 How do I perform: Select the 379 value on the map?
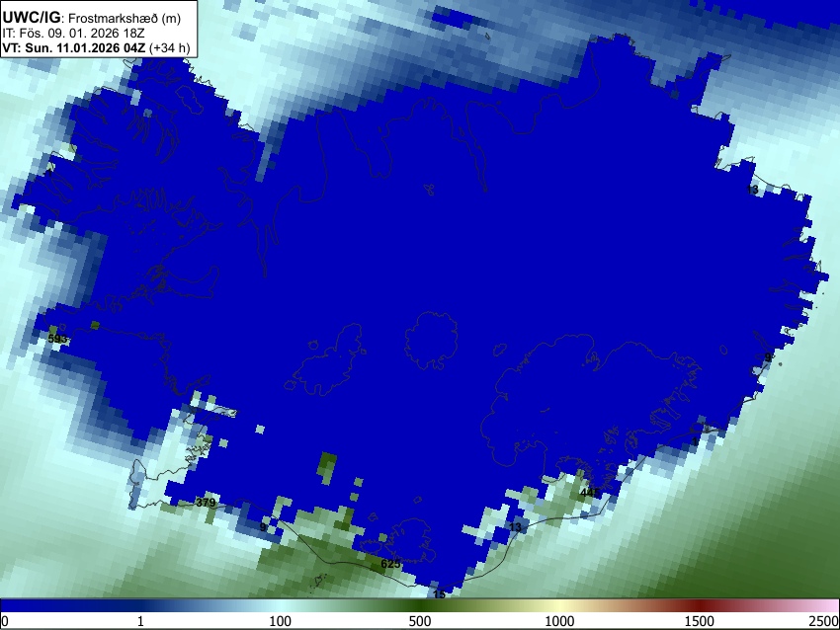click(206, 502)
